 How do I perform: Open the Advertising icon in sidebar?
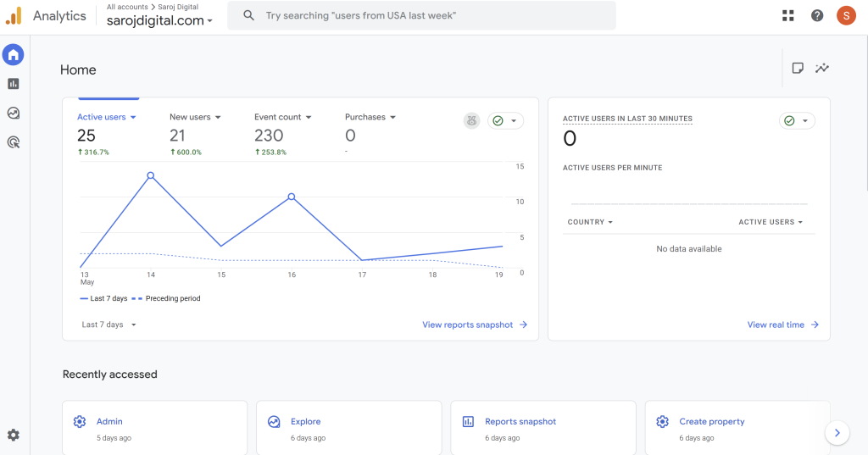pos(13,142)
